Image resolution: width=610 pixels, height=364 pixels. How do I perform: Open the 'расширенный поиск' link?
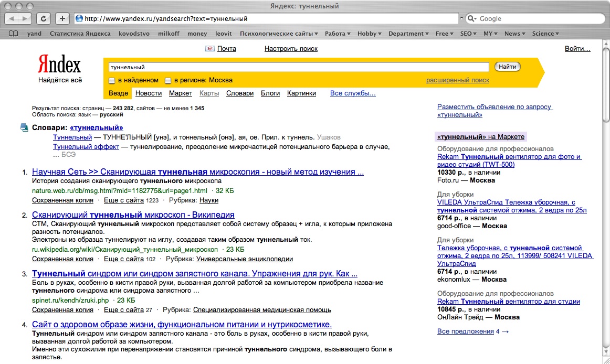click(457, 80)
